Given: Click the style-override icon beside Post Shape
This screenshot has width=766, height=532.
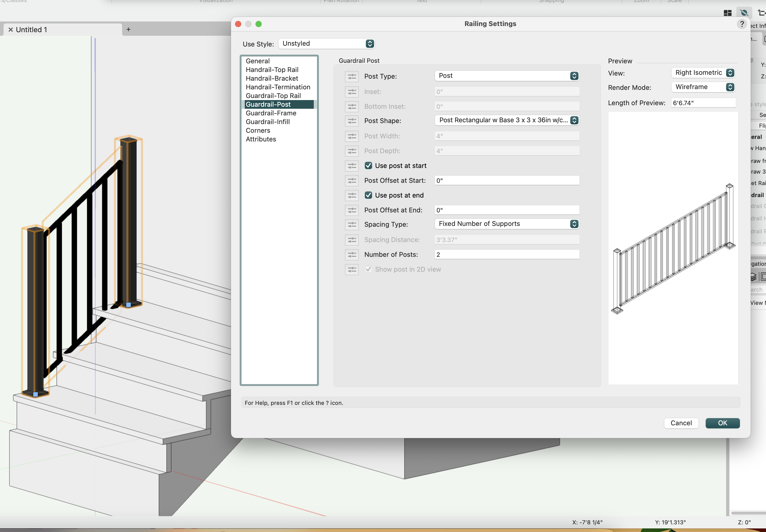Looking at the screenshot, I should point(352,121).
